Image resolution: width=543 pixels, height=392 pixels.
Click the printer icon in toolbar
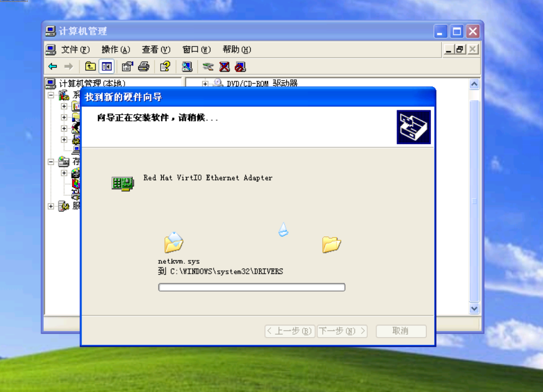coord(144,66)
